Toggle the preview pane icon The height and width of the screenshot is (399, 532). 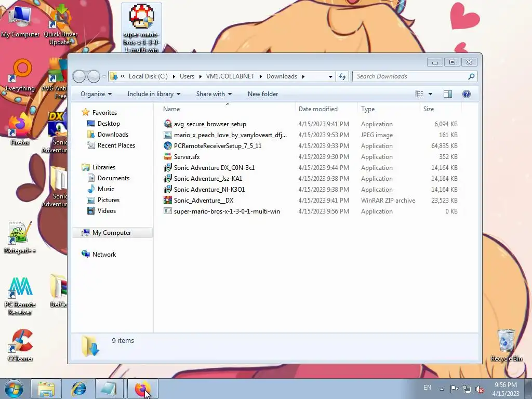[447, 94]
